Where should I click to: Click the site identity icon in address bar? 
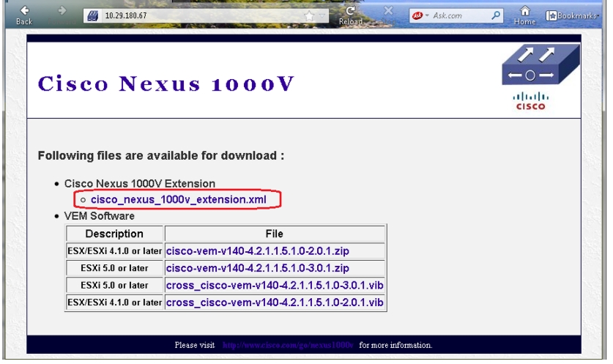[x=92, y=15]
